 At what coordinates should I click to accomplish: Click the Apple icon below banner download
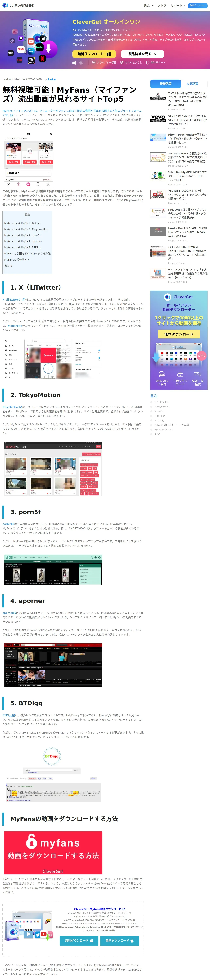(x=81, y=62)
